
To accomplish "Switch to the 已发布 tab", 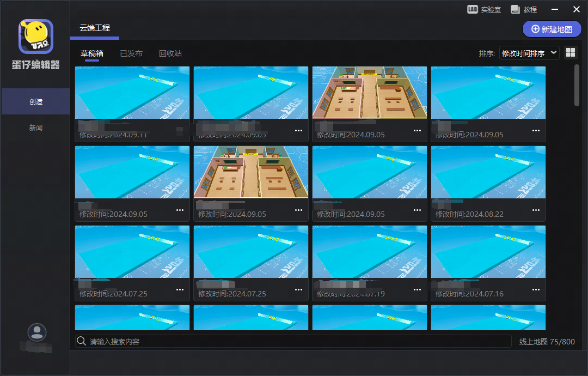I will click(x=131, y=53).
